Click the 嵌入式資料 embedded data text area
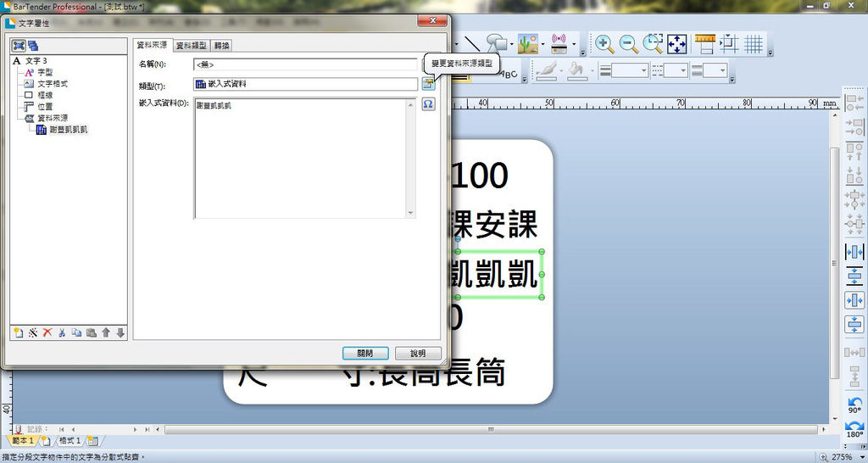This screenshot has height=463, width=868. (301, 159)
